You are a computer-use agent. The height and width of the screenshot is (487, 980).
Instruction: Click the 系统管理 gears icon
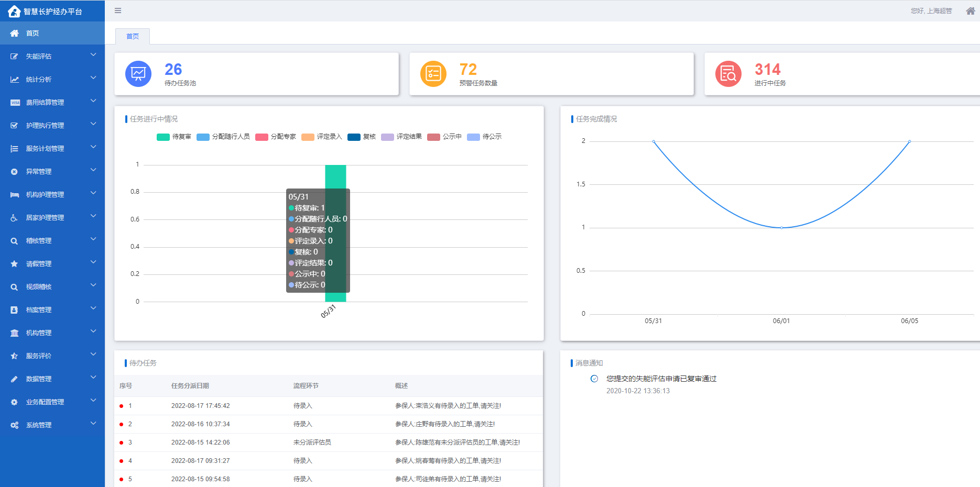point(14,425)
